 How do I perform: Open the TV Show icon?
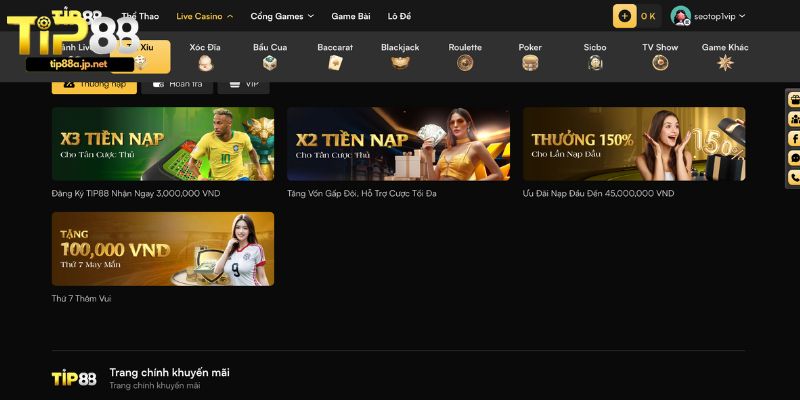click(660, 63)
